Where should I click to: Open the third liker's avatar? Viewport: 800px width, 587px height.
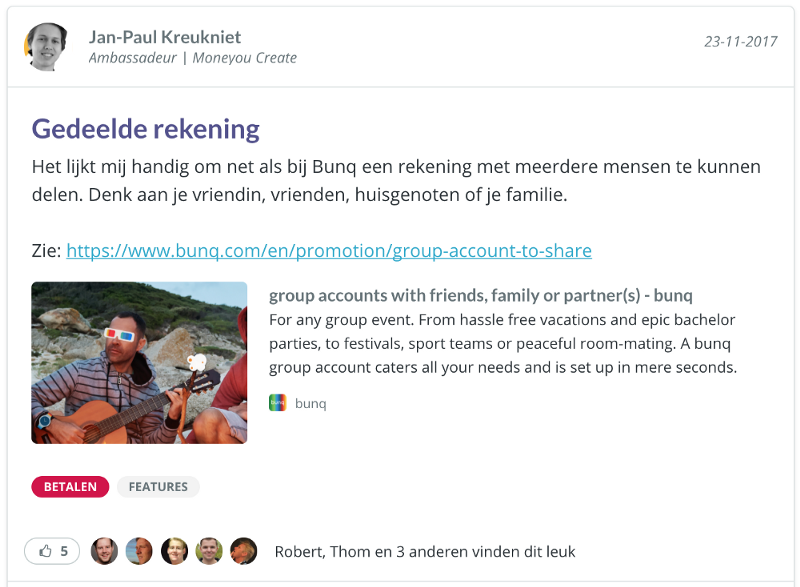click(x=174, y=551)
